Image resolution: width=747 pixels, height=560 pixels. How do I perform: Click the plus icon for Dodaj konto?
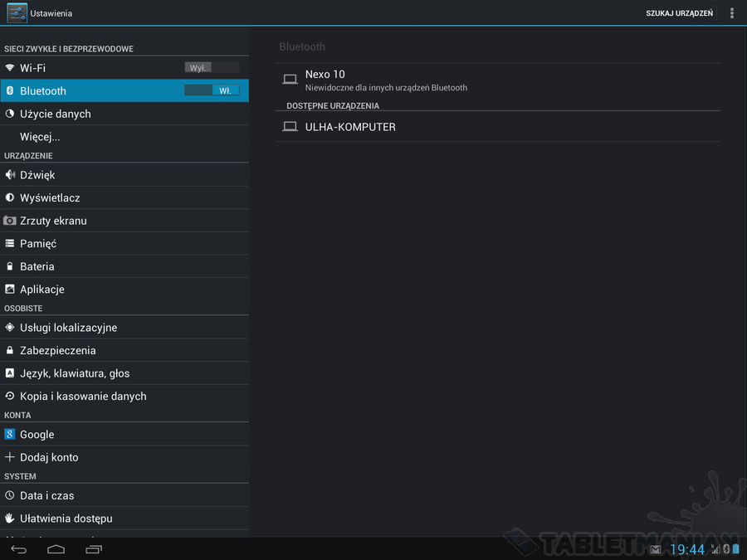tap(9, 456)
